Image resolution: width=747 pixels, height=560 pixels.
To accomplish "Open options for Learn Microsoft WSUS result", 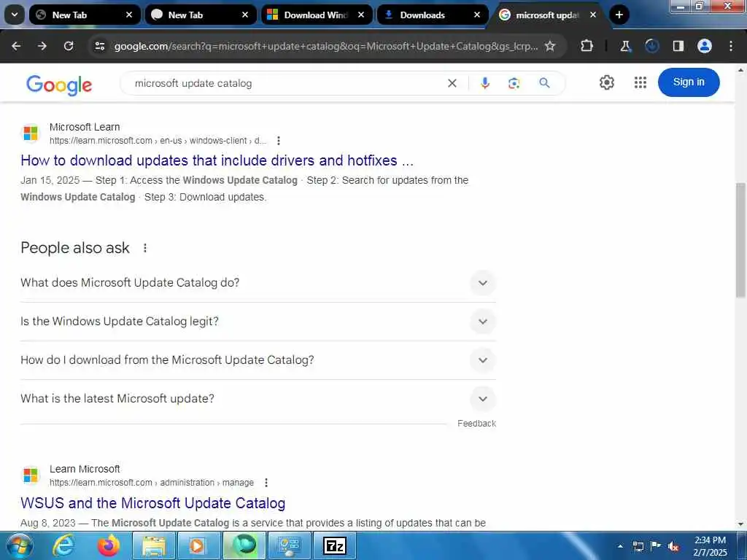I will click(266, 483).
